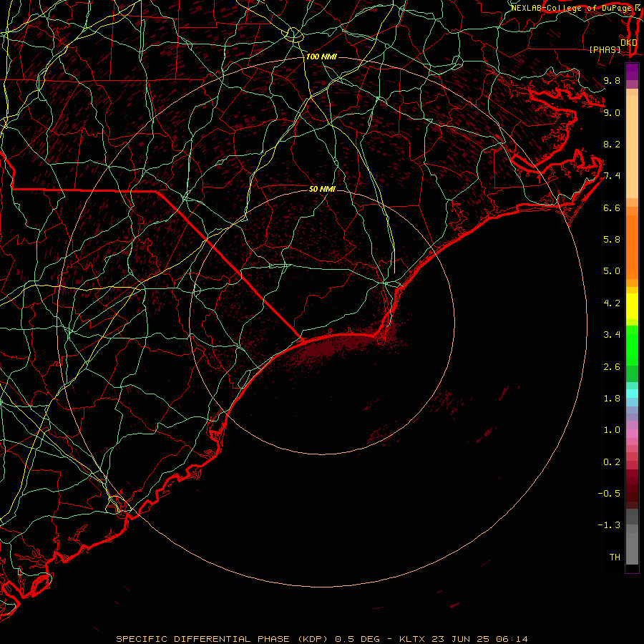Click the -1.3 scale value
Viewport: 644px width, 644px height.
click(x=609, y=525)
